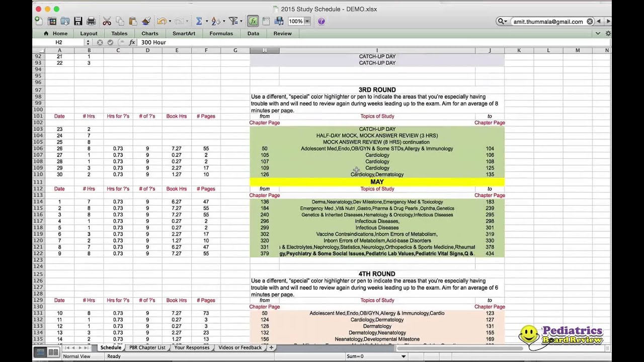Sort data with the A-Z icon
Image resolution: width=644 pixels, height=362 pixels.
point(215,21)
